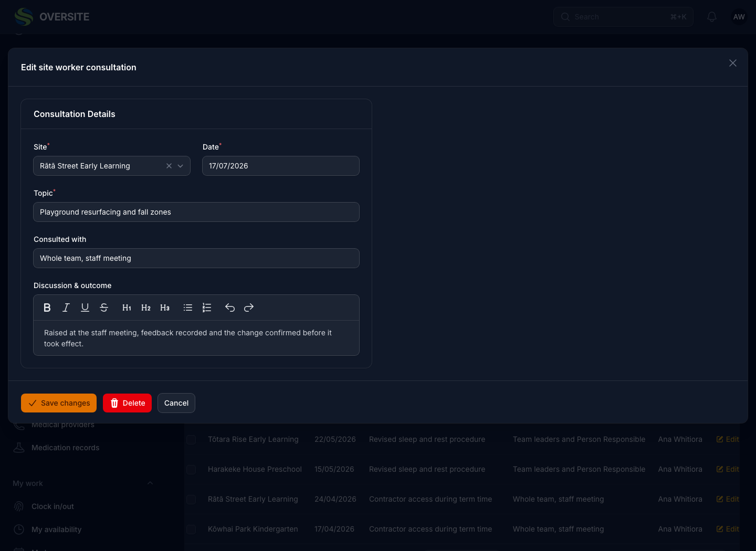Screen dimensions: 756x551
Task: Select checkbox for Kōwhai Park Kindergarten row
Action: pos(191,529)
